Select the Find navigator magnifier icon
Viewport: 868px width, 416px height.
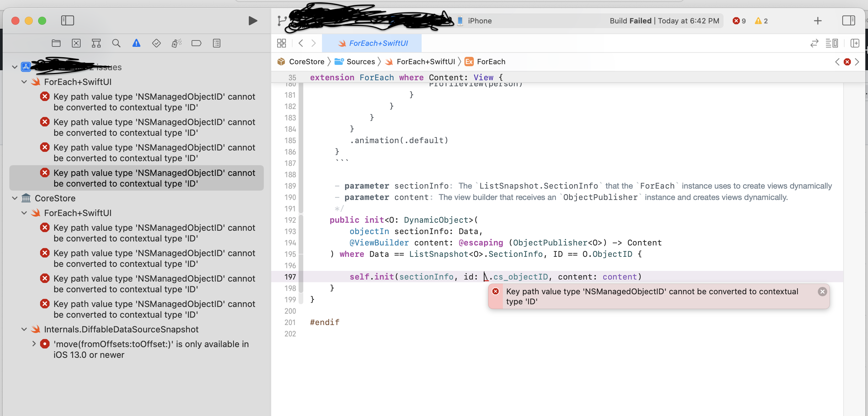tap(116, 43)
